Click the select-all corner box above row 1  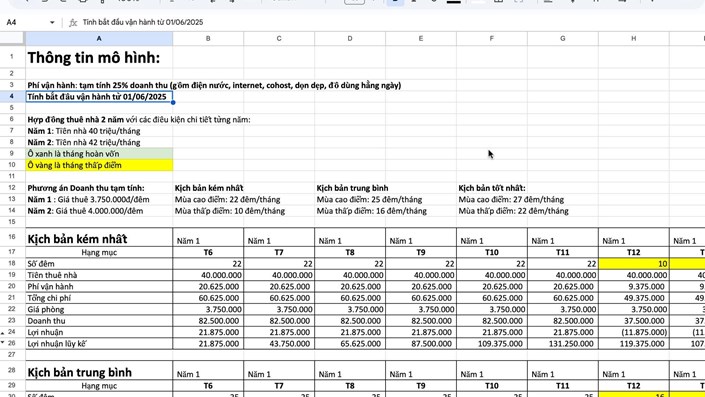pyautogui.click(x=12, y=39)
